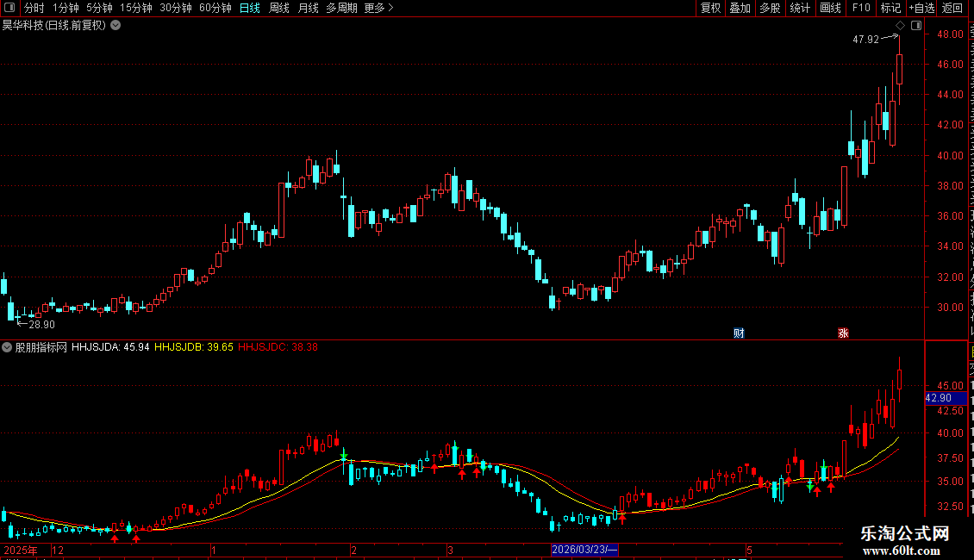Select the 60分钟 period

tap(215, 8)
